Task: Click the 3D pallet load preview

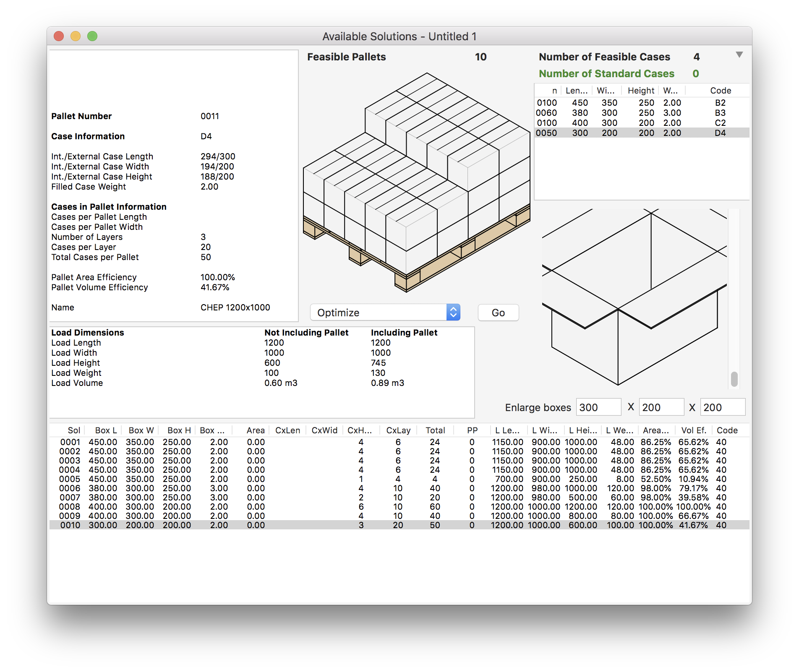Action: [417, 182]
